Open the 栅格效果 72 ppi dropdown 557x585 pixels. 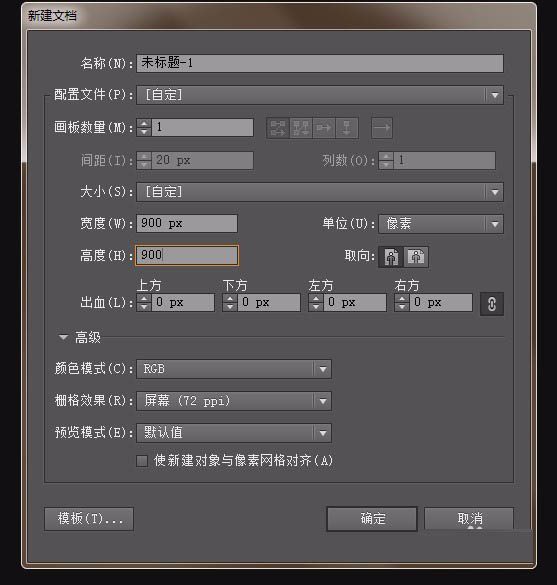coord(234,401)
